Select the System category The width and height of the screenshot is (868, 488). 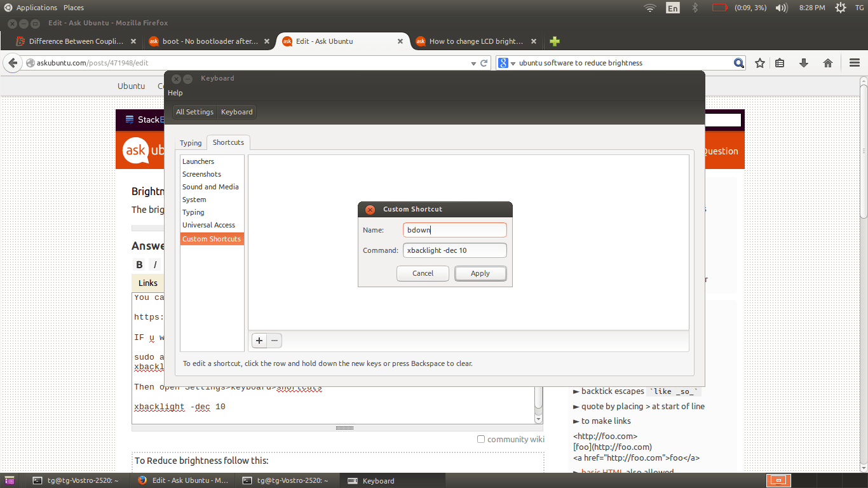point(212,200)
